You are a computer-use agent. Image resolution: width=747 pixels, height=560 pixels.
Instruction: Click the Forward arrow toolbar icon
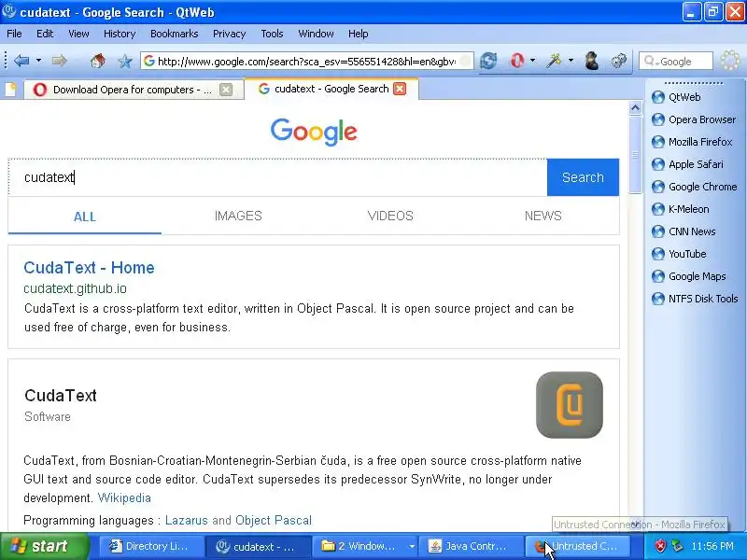coord(60,61)
